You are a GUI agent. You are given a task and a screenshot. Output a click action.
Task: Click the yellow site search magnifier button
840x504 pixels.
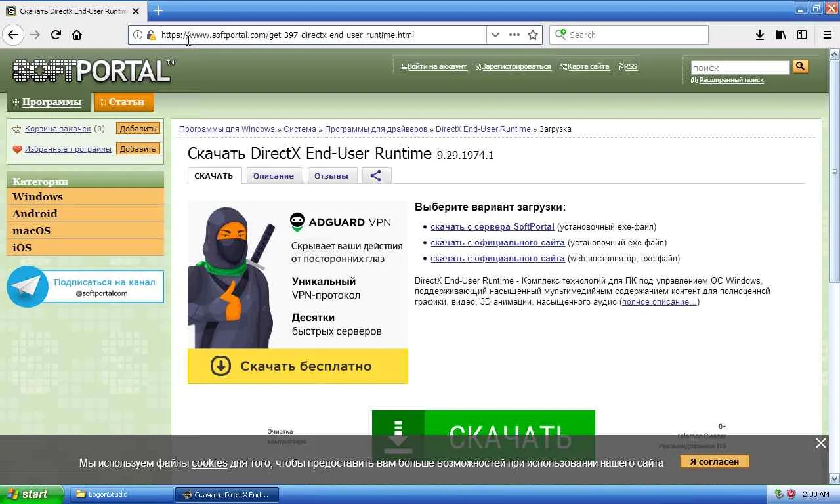pyautogui.click(x=801, y=66)
